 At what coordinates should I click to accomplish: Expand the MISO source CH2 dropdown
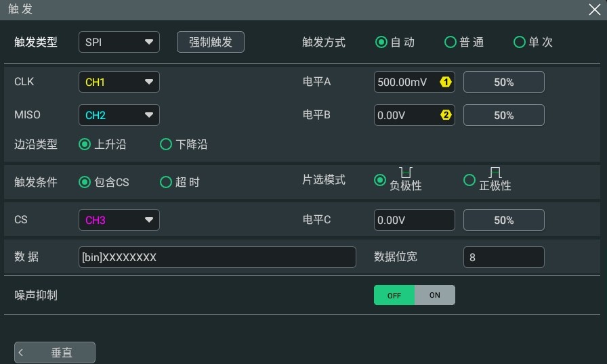pyautogui.click(x=119, y=115)
